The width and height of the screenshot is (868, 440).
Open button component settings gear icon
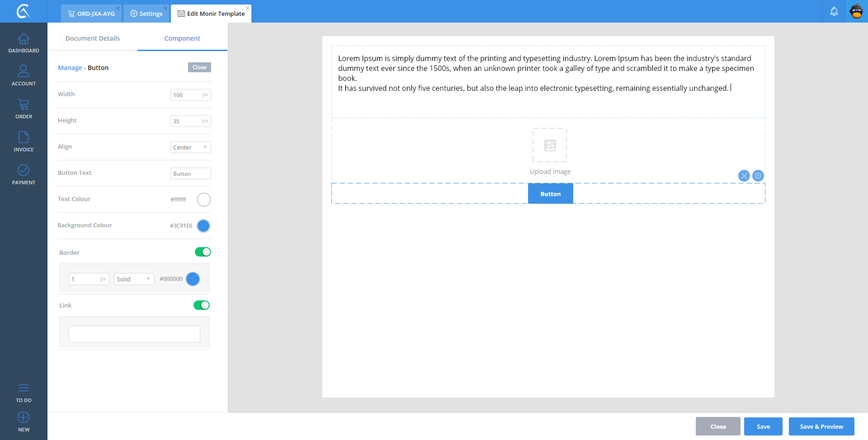pyautogui.click(x=758, y=176)
